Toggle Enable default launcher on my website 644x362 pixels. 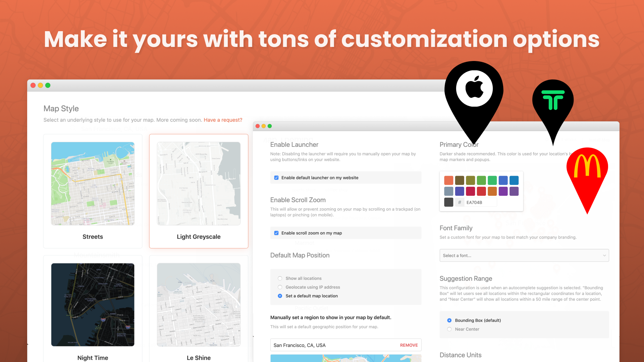276,178
